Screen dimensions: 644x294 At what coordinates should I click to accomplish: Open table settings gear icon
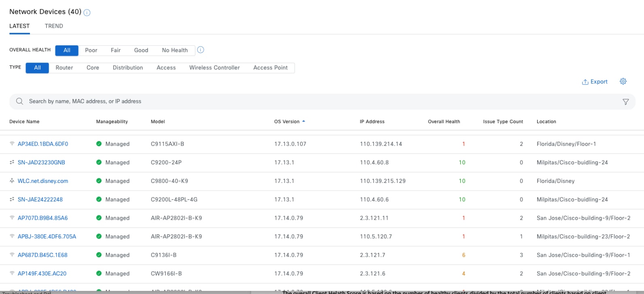tap(623, 82)
